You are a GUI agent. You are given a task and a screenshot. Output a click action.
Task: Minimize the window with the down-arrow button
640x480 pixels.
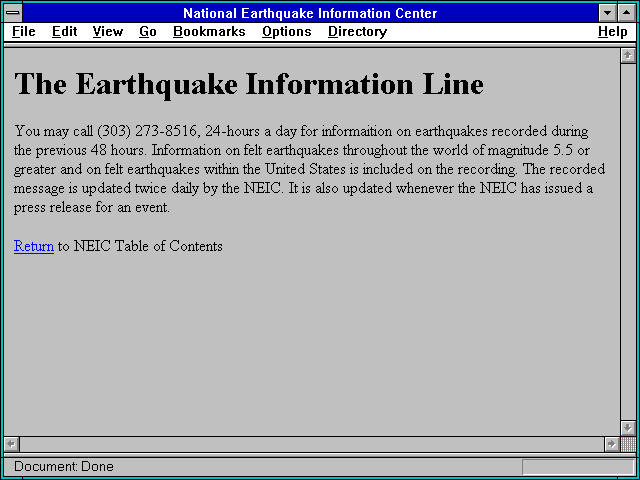pos(607,13)
